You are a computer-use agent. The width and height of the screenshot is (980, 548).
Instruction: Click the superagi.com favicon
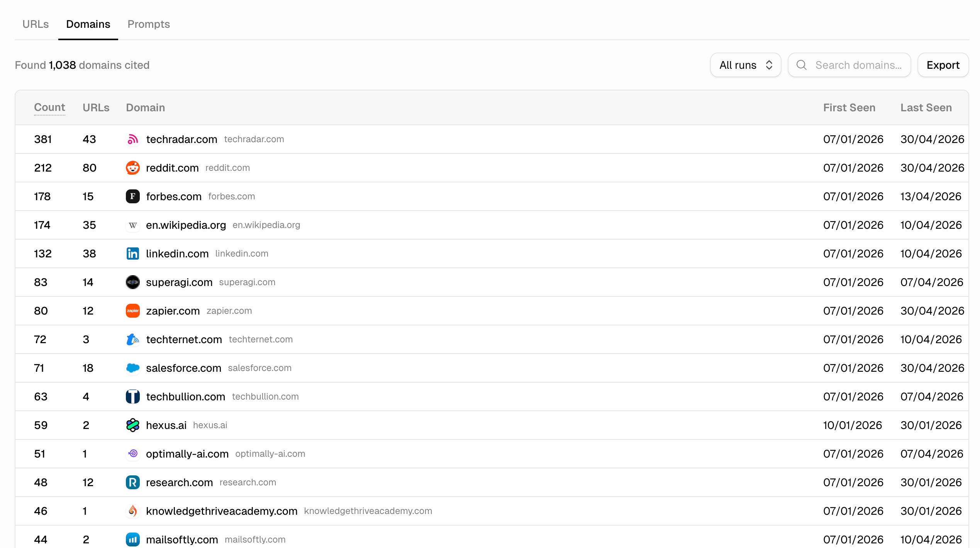pos(132,282)
